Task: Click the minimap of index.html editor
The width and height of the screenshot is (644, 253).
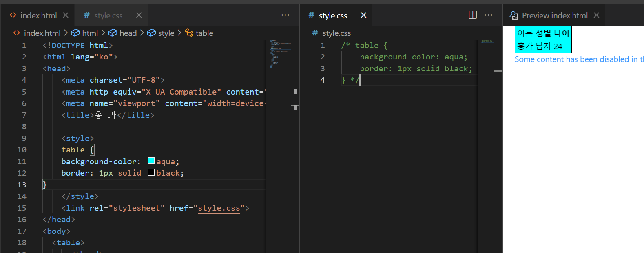Action: [x=279, y=53]
